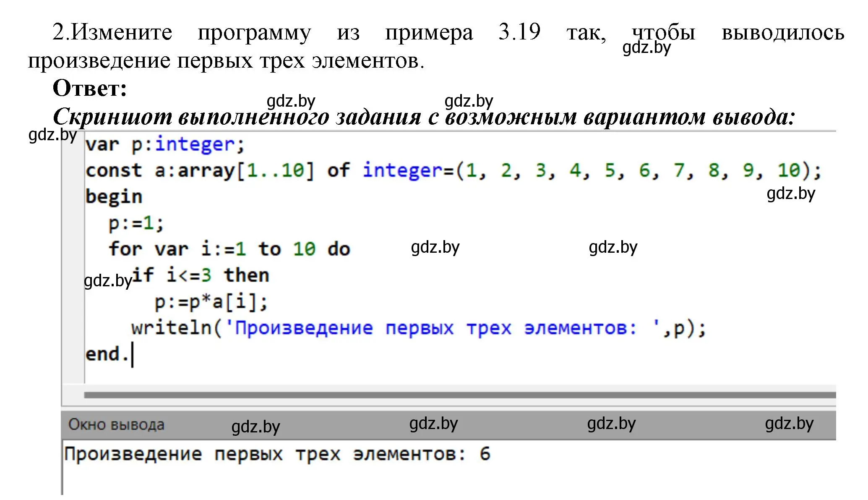Image resolution: width=868 pixels, height=500 pixels.
Task: Click the 'p:=p*a[i];' assignment line
Action: pyautogui.click(x=211, y=302)
